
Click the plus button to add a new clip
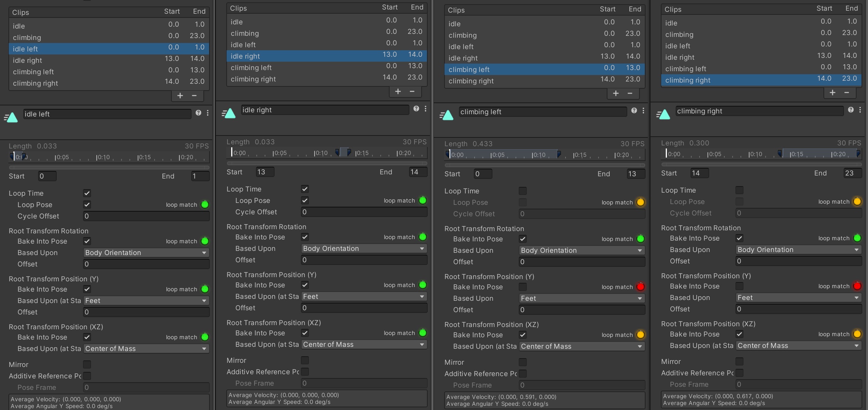pyautogui.click(x=179, y=96)
